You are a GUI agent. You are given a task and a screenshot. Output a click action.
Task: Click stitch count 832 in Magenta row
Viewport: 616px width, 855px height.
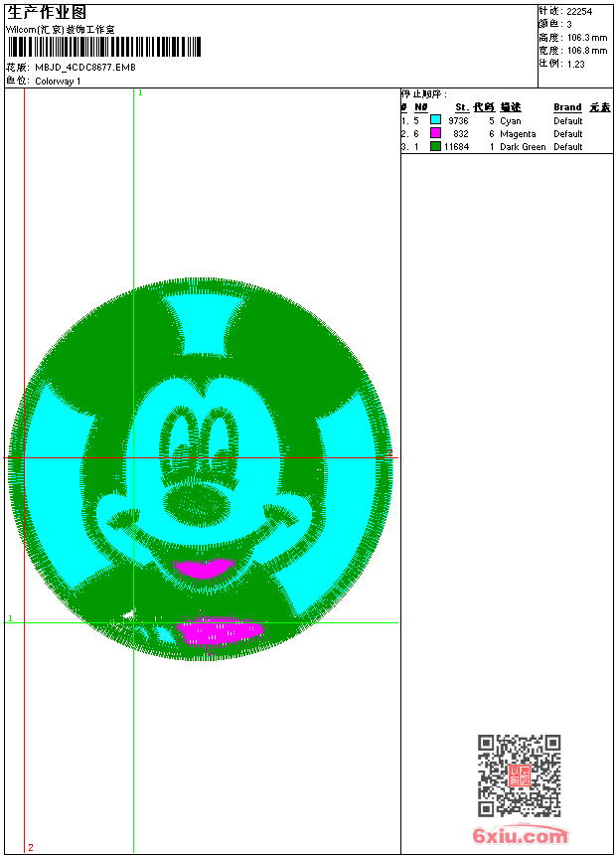pyautogui.click(x=461, y=134)
